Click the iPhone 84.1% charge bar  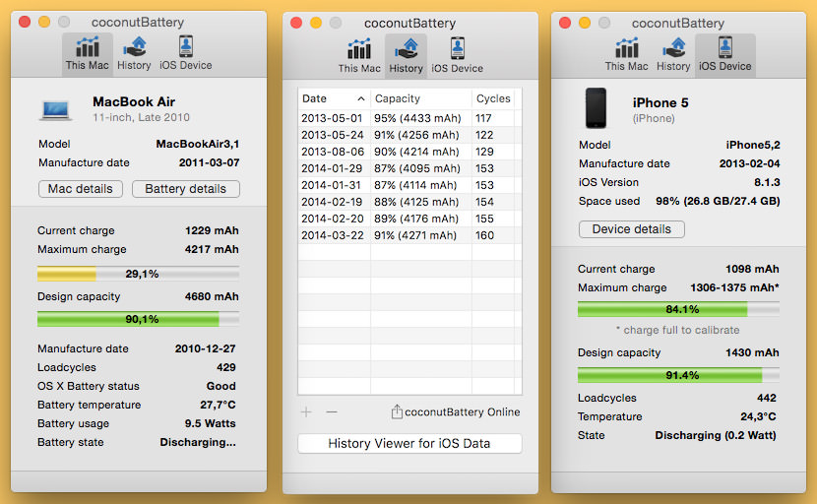point(678,310)
